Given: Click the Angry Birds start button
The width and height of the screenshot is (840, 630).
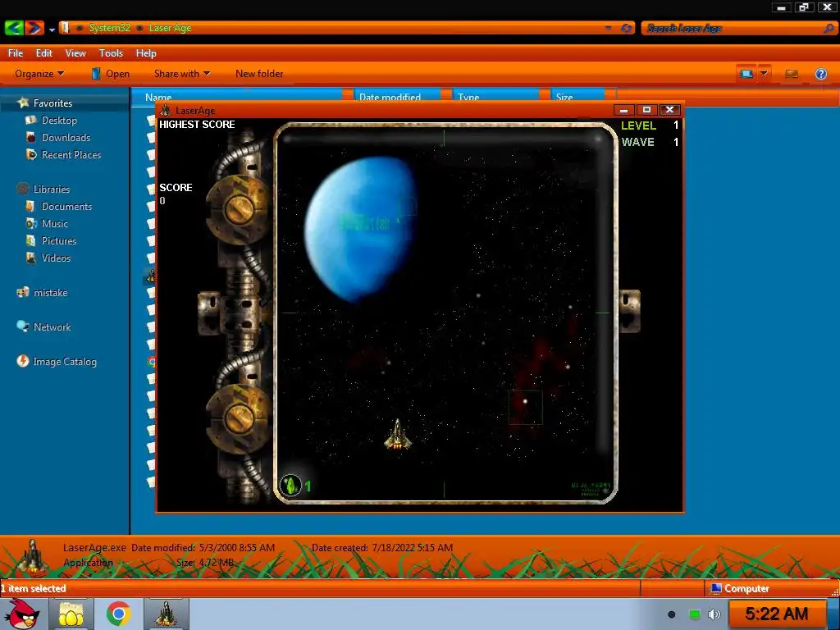Looking at the screenshot, I should point(21,614).
